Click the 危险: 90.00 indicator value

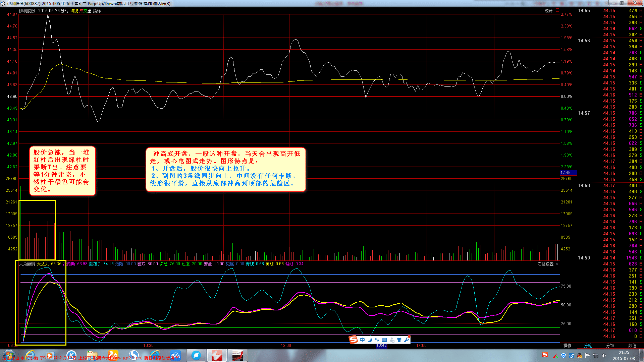[125, 264]
